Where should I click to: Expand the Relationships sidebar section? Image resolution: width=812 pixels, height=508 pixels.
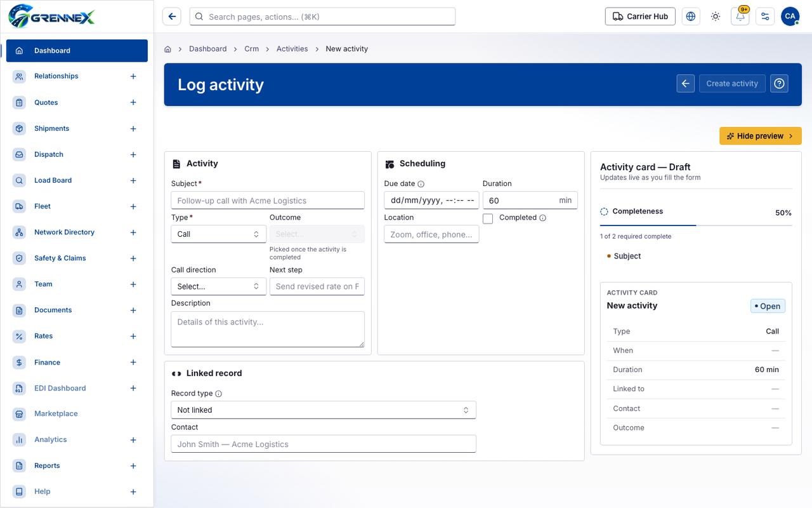pos(133,76)
